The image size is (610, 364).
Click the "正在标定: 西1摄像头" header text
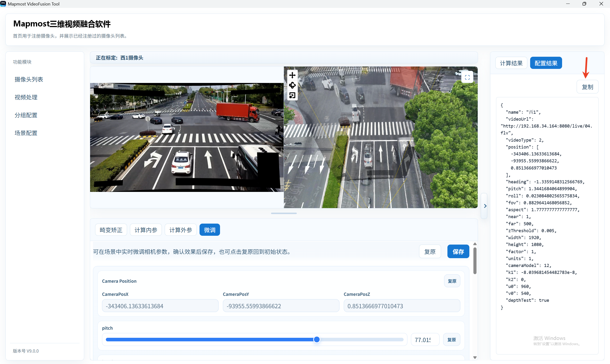pyautogui.click(x=119, y=58)
